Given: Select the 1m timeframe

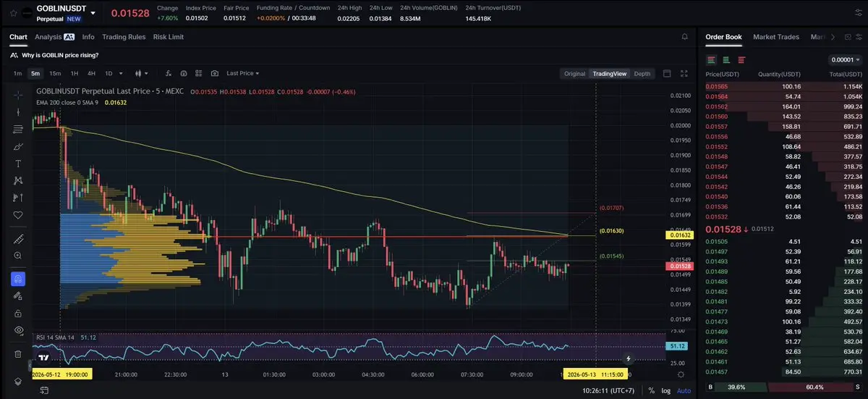Looking at the screenshot, I should pos(18,73).
